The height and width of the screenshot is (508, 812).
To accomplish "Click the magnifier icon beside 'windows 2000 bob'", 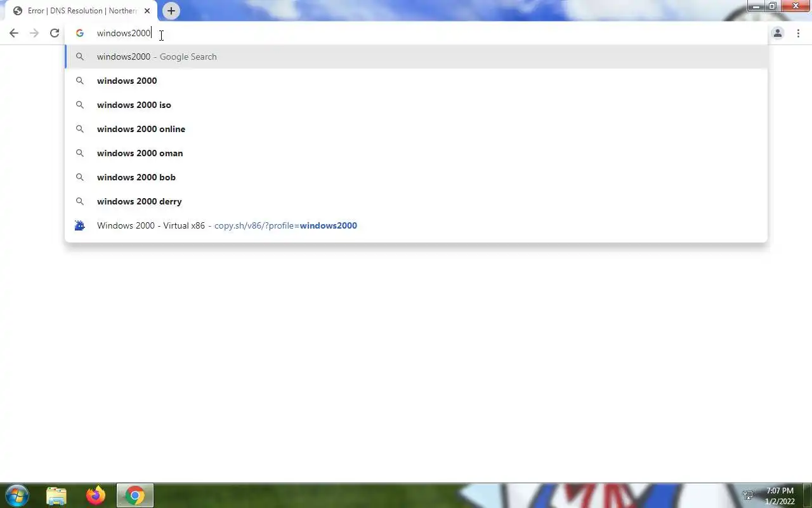I will click(x=80, y=177).
